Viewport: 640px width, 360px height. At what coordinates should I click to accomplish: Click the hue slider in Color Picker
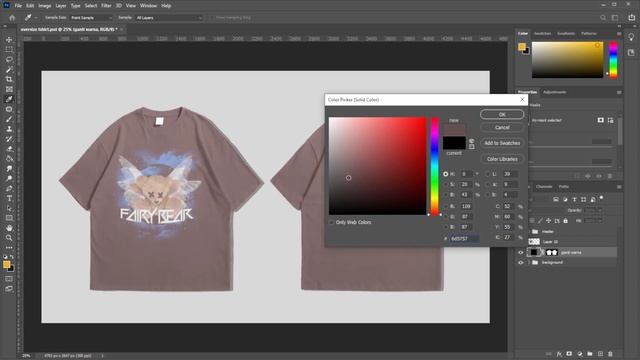coord(435,166)
